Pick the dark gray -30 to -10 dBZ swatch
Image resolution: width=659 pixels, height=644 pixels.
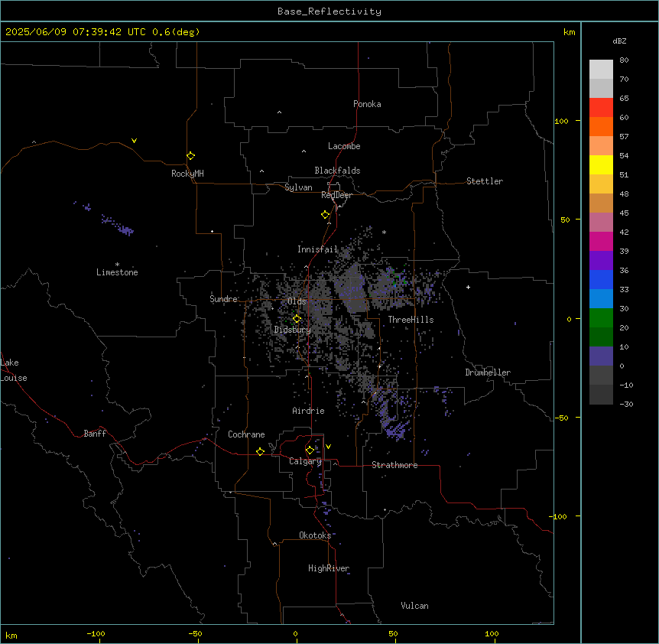pos(601,395)
